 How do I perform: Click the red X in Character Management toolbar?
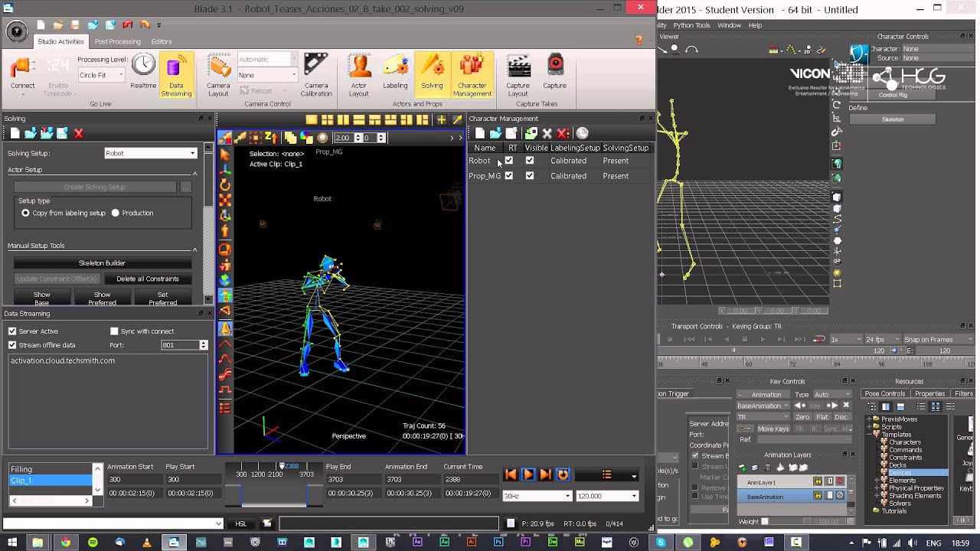[563, 133]
